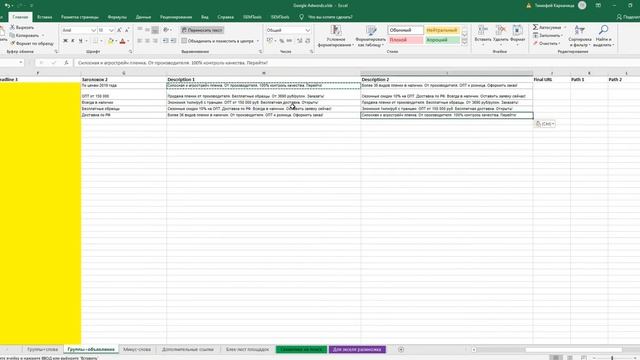Decrease cell indent
640x360 pixels.
(x=165, y=41)
